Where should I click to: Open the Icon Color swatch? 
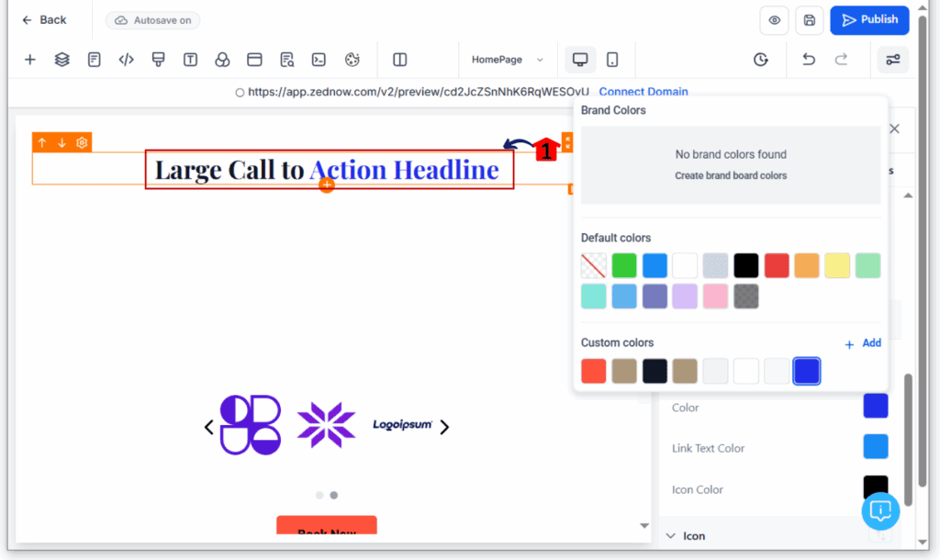click(875, 487)
